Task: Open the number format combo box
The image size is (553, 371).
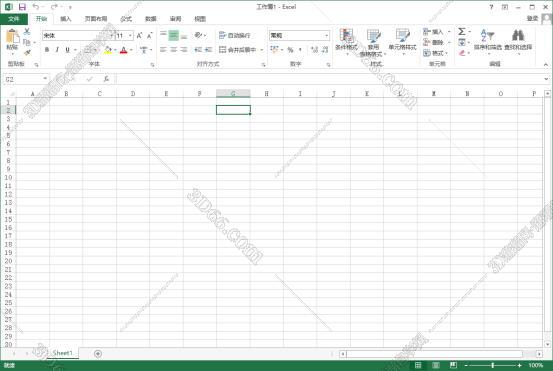Action: coord(300,36)
